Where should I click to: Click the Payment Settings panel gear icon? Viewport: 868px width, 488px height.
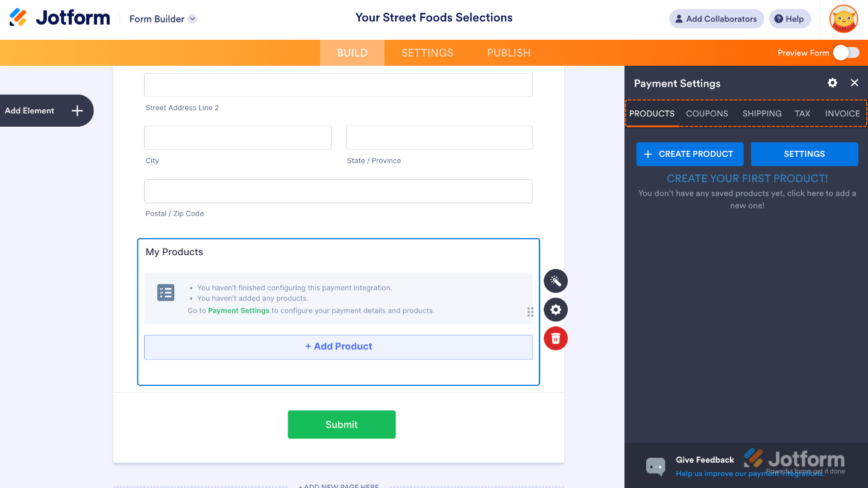coord(832,83)
